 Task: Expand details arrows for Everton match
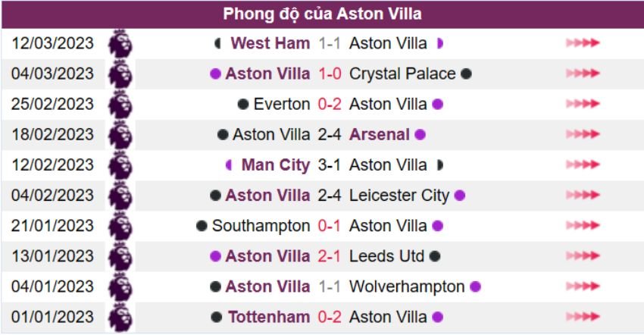[583, 104]
